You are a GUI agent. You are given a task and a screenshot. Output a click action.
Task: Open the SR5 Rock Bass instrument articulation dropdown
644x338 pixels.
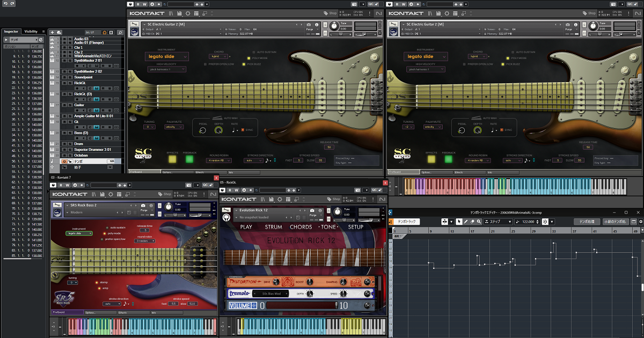tap(79, 233)
